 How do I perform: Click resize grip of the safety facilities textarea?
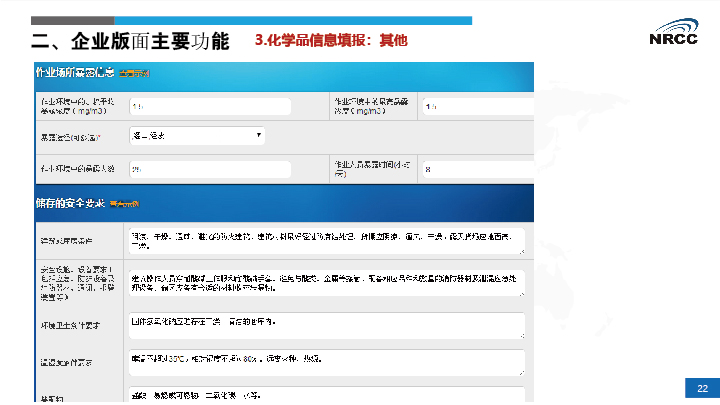tap(521, 295)
